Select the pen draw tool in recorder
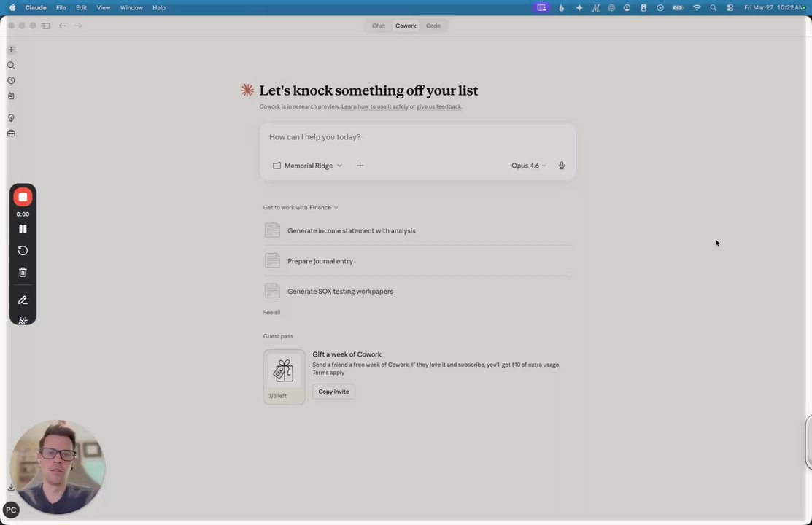 [23, 300]
